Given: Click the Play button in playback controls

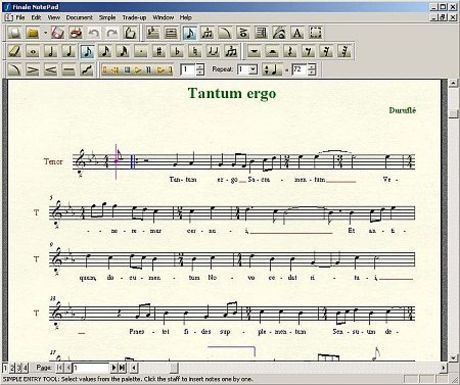Looking at the screenshot, I should tap(137, 70).
